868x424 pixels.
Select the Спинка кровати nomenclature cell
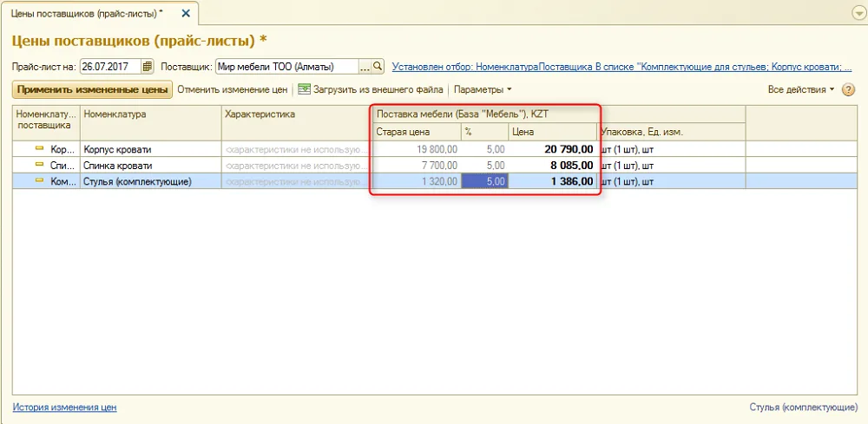[150, 166]
